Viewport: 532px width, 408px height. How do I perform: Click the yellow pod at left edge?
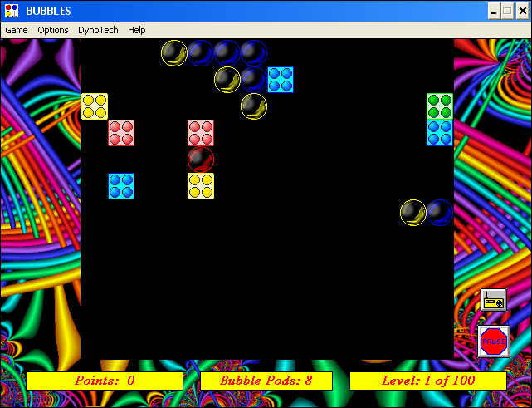95,106
